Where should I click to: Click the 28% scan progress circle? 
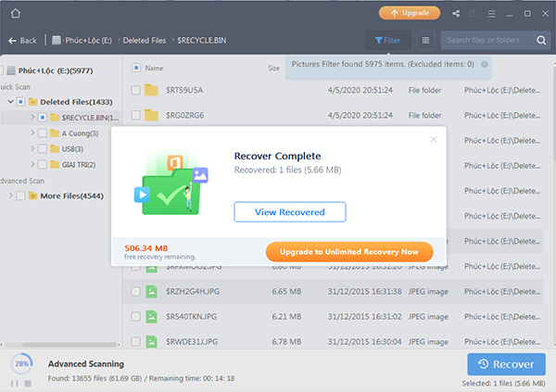(21, 364)
